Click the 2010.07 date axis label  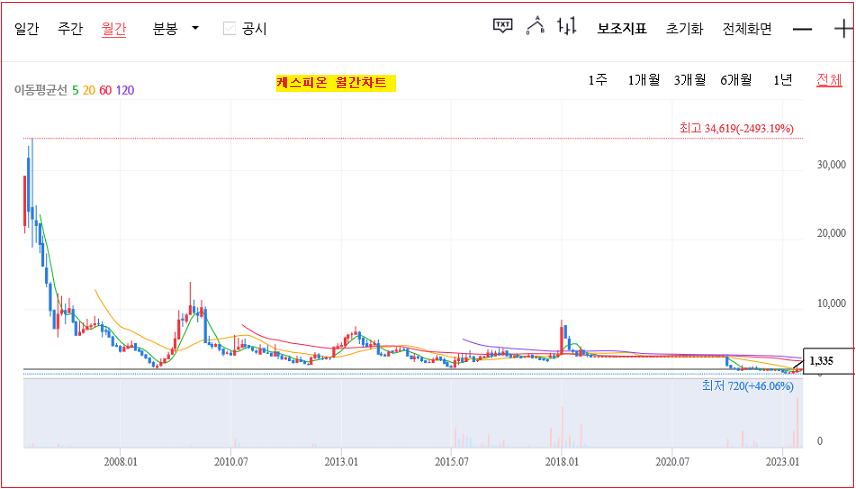pos(231,462)
